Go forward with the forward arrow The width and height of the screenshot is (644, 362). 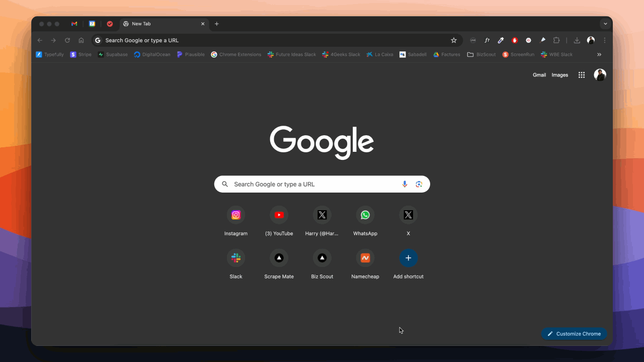point(53,40)
